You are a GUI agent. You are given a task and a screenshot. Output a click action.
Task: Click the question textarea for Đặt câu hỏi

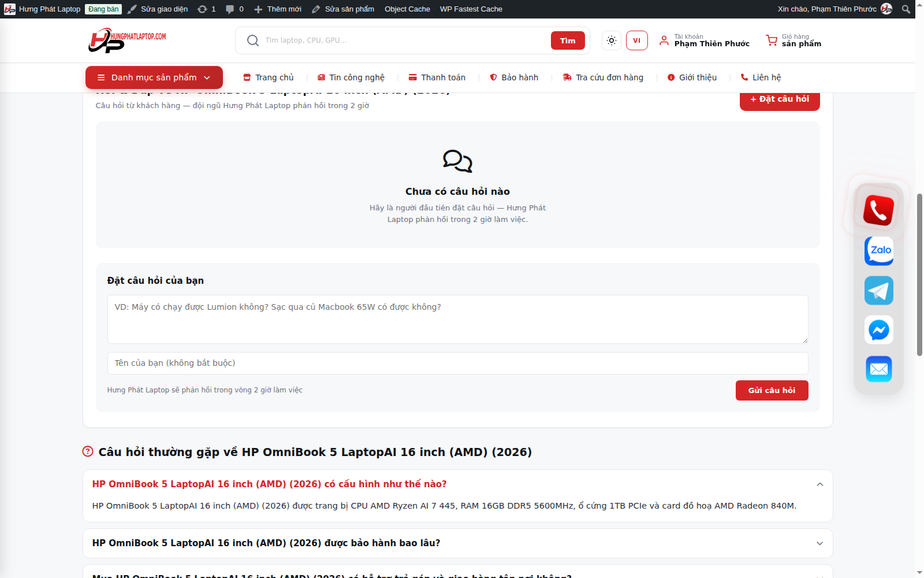point(457,320)
